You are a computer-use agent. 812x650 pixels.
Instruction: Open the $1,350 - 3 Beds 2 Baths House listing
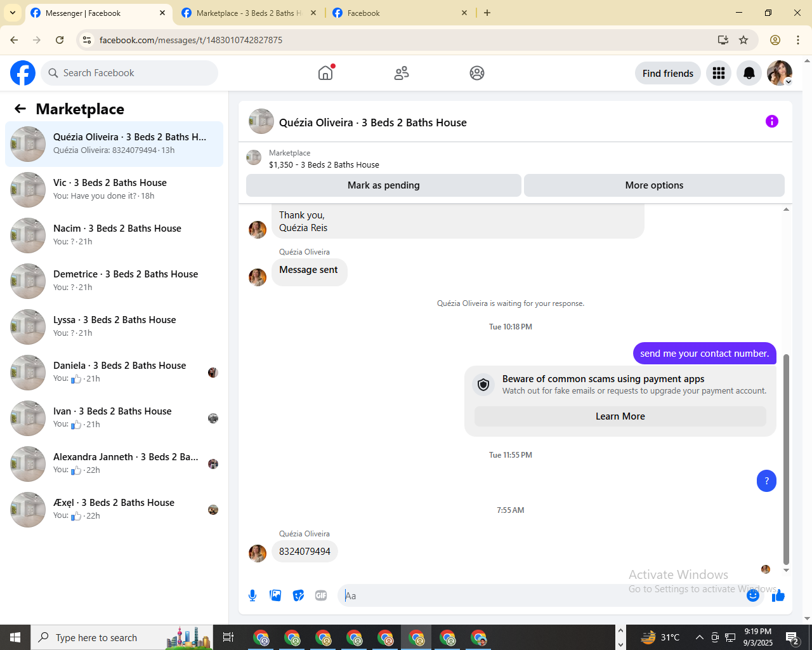[x=324, y=164]
